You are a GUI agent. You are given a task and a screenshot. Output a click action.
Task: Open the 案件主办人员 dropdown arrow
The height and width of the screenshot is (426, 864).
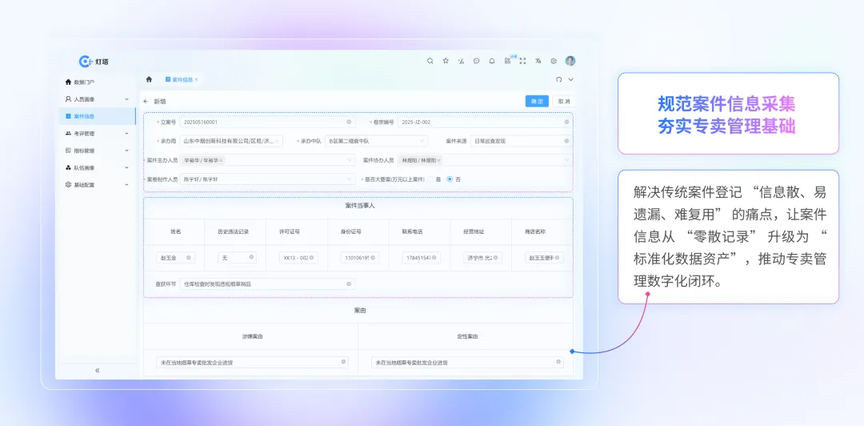(349, 160)
